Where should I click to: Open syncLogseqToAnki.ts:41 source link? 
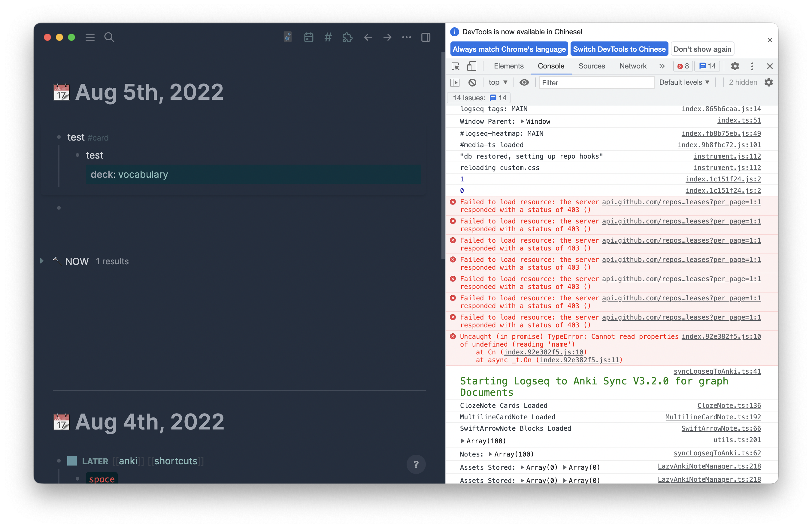point(717,371)
